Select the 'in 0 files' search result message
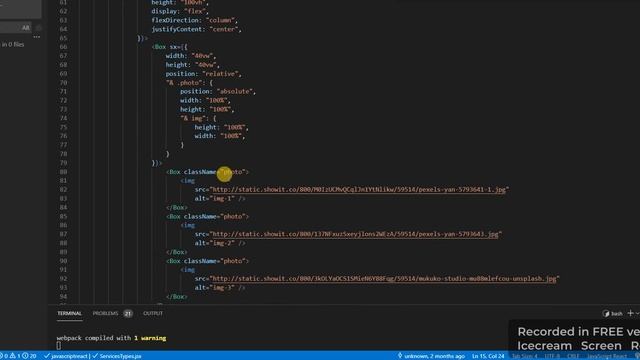640x360 pixels. [x=12, y=44]
